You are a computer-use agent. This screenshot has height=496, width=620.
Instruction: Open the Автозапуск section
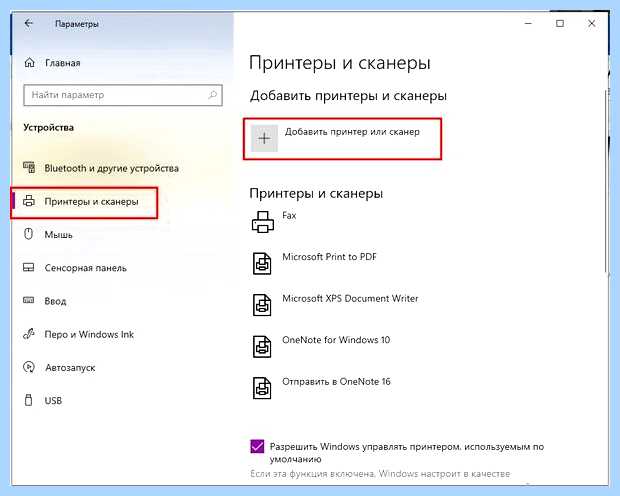point(70,367)
